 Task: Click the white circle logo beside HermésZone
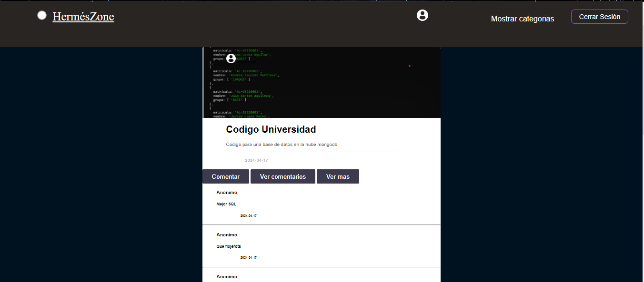pyautogui.click(x=42, y=15)
